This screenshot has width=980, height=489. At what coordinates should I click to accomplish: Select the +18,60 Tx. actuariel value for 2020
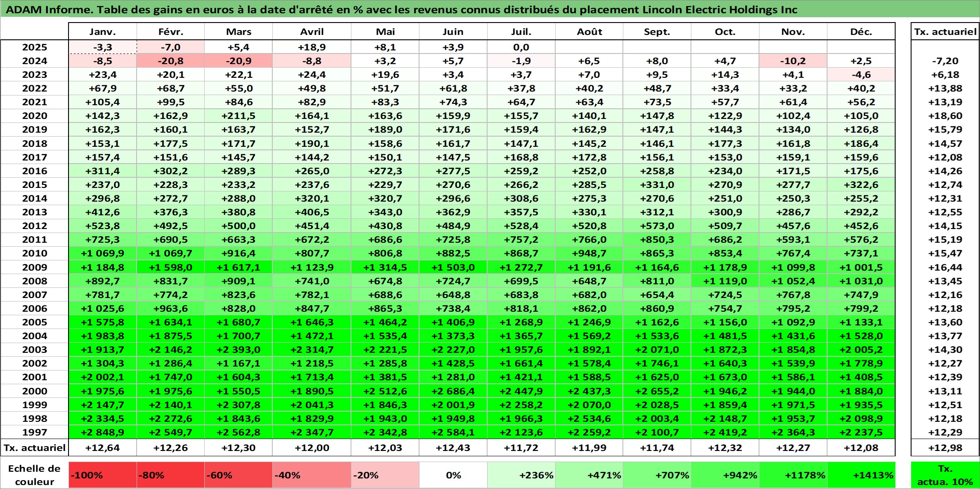[x=945, y=116]
